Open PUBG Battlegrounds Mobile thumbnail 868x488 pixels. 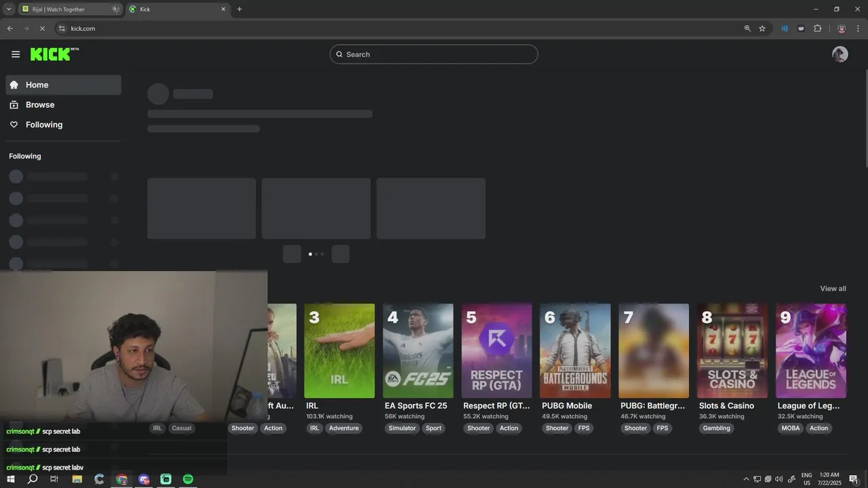(575, 351)
